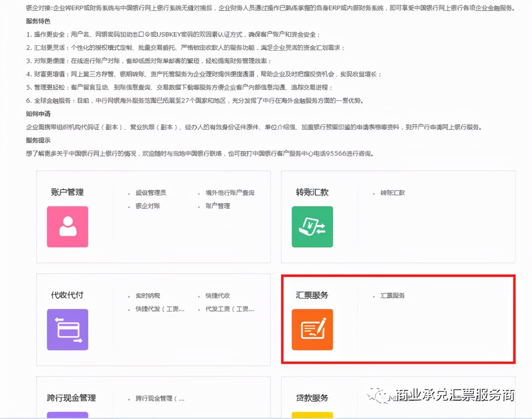Click the orange 汇票服务 document icon
This screenshot has width=532, height=419.
[x=312, y=330]
